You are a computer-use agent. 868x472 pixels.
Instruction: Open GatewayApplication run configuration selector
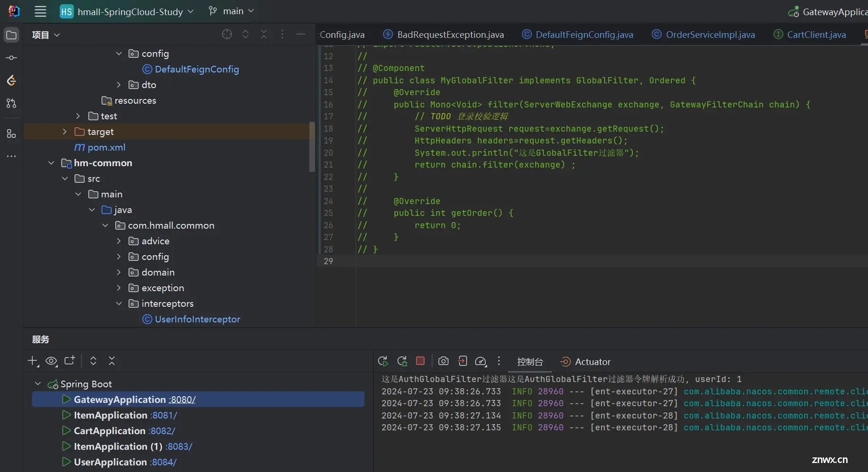[x=827, y=12]
